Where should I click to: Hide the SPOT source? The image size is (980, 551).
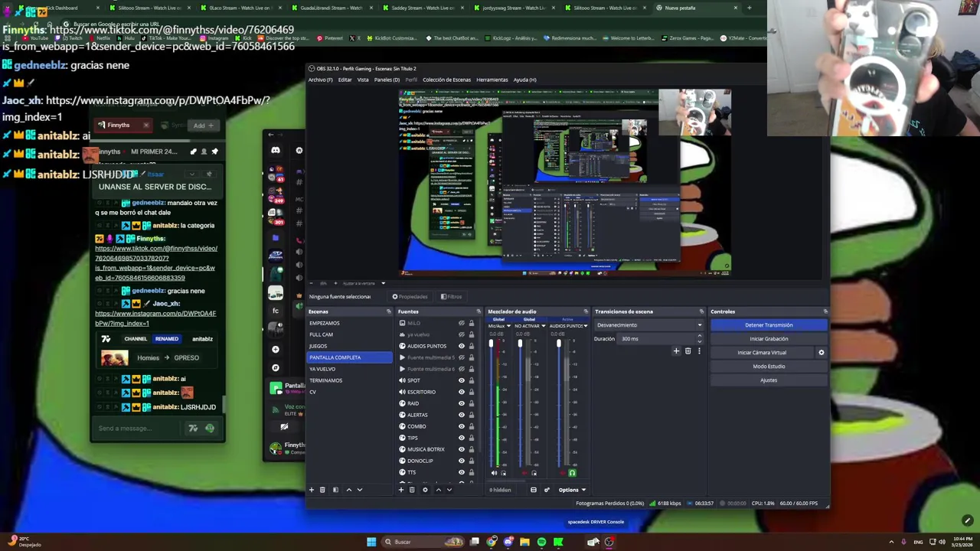click(x=461, y=380)
